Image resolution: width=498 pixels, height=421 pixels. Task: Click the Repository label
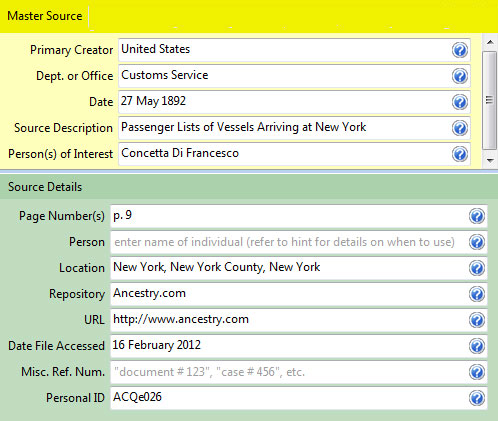click(77, 294)
